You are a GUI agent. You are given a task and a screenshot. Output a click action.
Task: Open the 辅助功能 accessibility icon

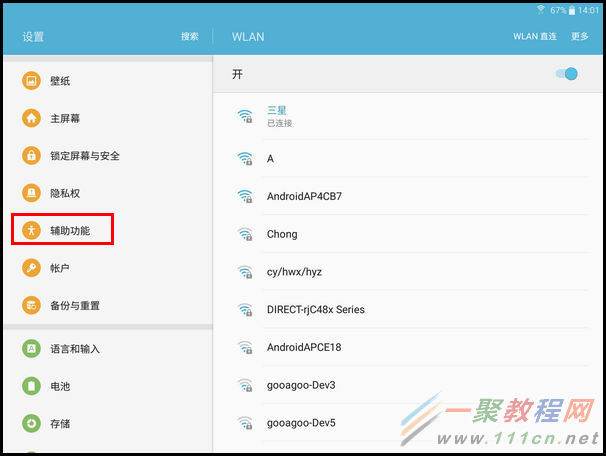point(31,230)
